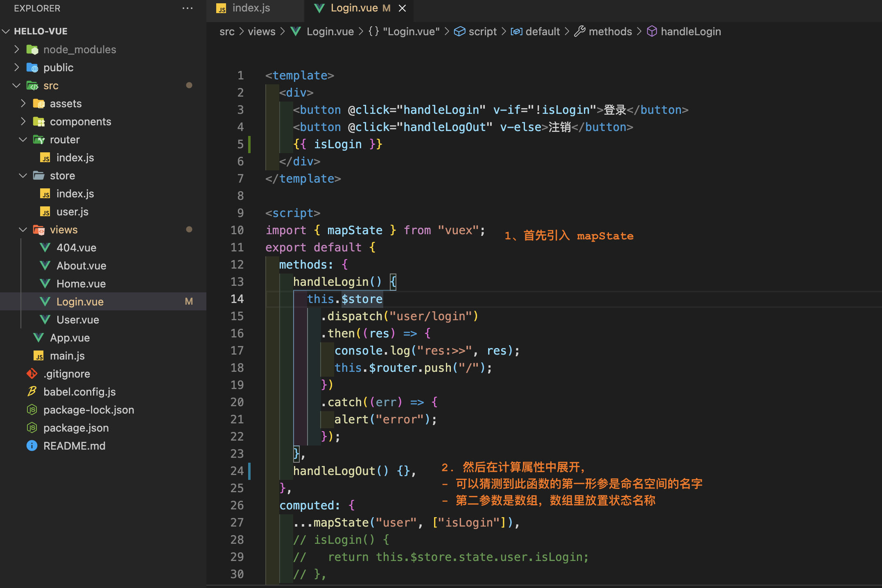
Task: Click the views folder icon
Action: (x=39, y=230)
